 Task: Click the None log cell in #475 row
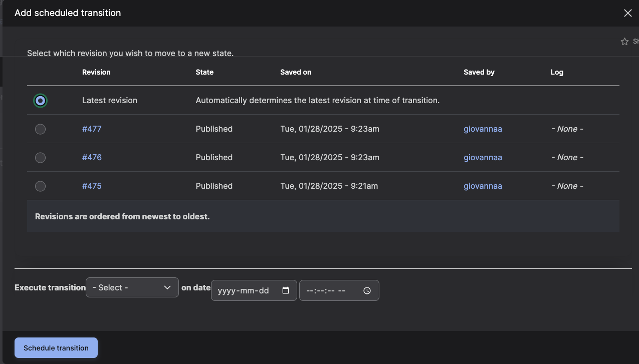point(567,186)
